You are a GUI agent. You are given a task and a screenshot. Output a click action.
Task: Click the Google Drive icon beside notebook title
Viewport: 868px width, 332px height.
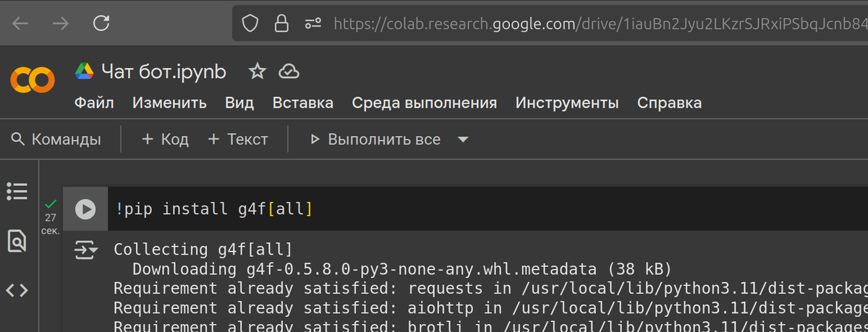coord(85,71)
